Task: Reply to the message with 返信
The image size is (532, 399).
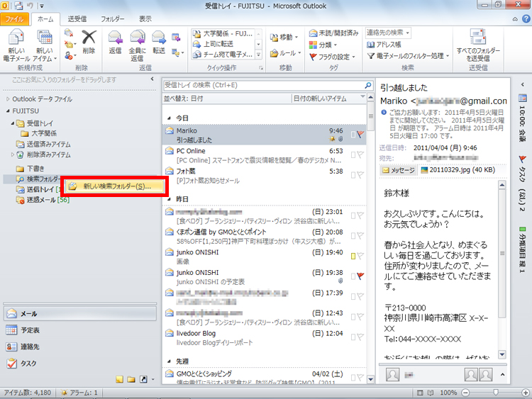Action: pos(115,43)
